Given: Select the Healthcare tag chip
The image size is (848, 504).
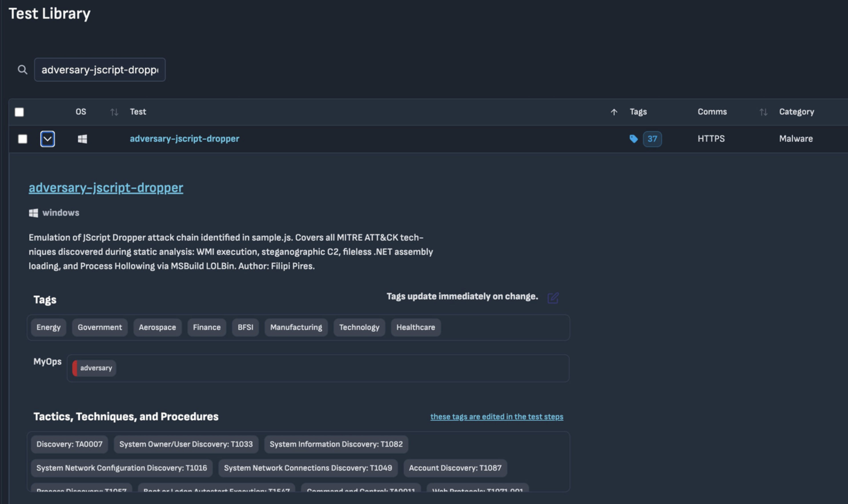Looking at the screenshot, I should [x=415, y=327].
